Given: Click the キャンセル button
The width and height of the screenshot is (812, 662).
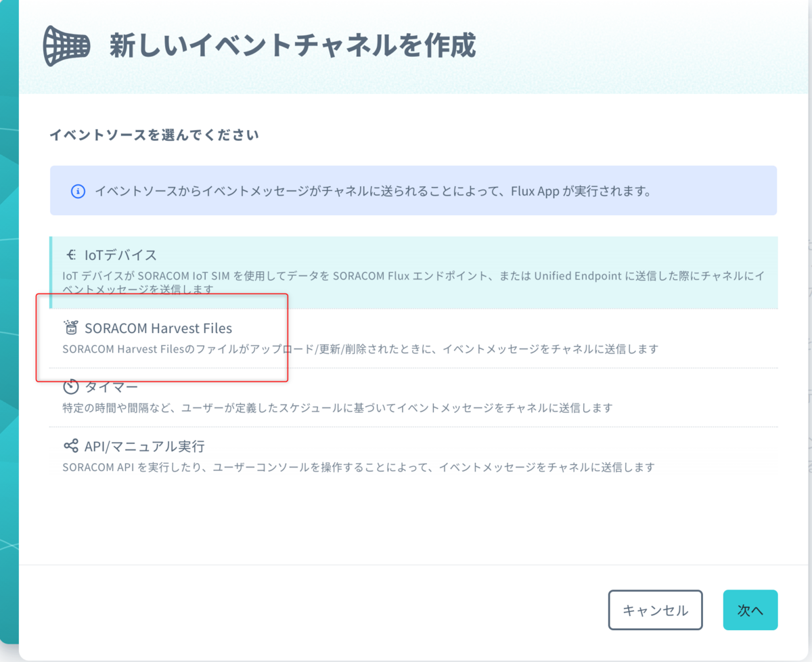Looking at the screenshot, I should 655,610.
